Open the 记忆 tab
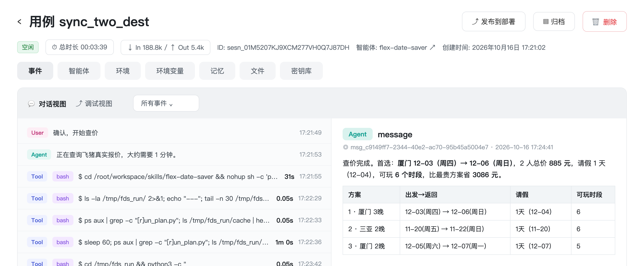 pyautogui.click(x=217, y=71)
